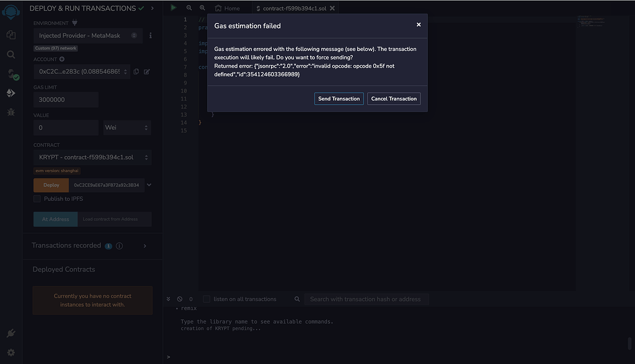Open search across files
The image size is (635, 364).
(11, 55)
